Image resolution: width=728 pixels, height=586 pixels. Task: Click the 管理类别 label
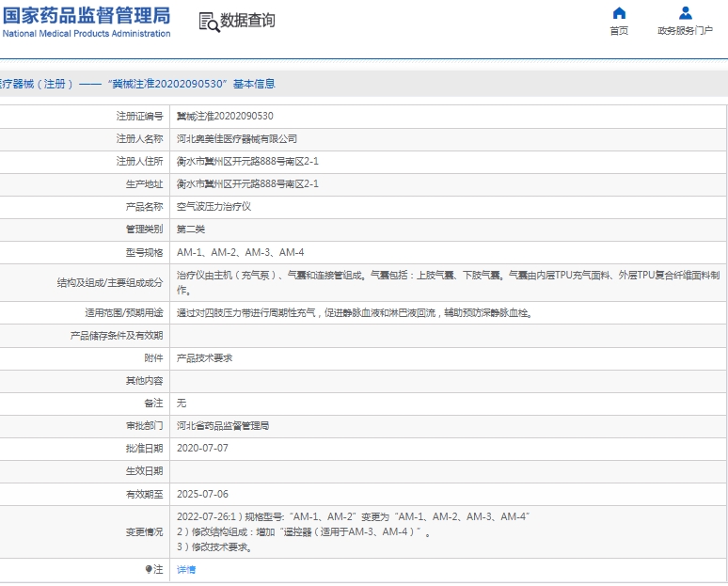(x=145, y=230)
